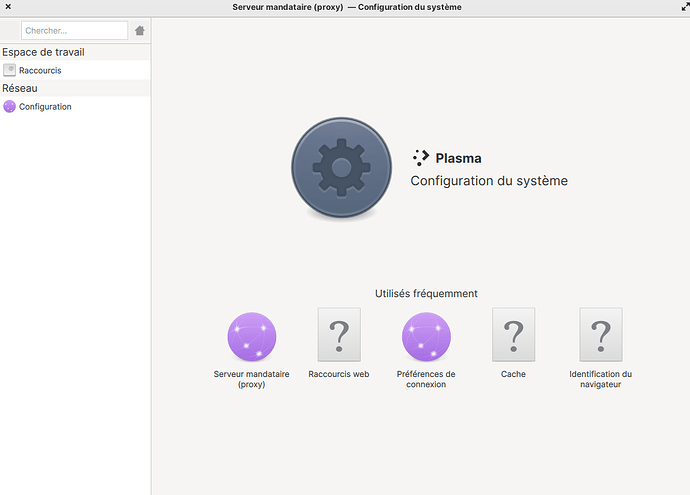Open Raccourcis in the sidebar
The height and width of the screenshot is (495, 690).
pos(75,70)
